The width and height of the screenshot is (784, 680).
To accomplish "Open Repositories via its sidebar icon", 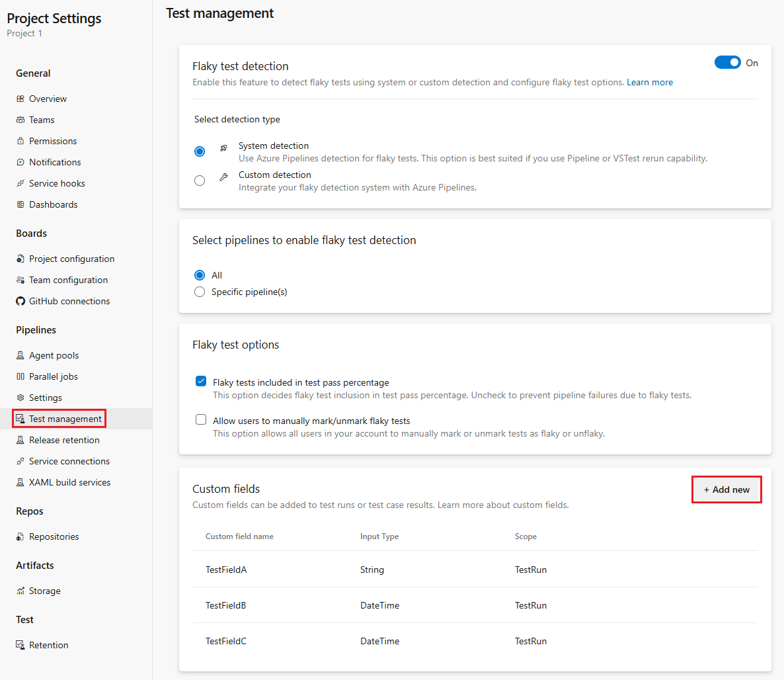I will (21, 536).
